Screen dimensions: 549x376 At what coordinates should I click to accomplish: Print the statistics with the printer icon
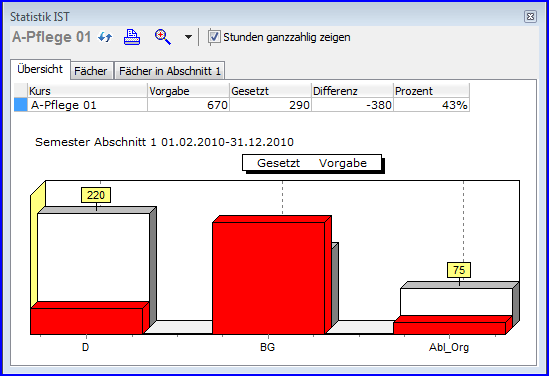point(132,37)
